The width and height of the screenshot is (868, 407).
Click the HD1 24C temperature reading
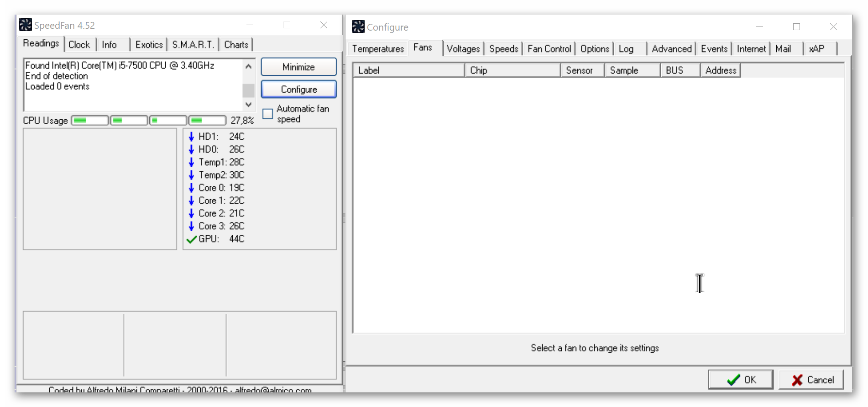(221, 137)
